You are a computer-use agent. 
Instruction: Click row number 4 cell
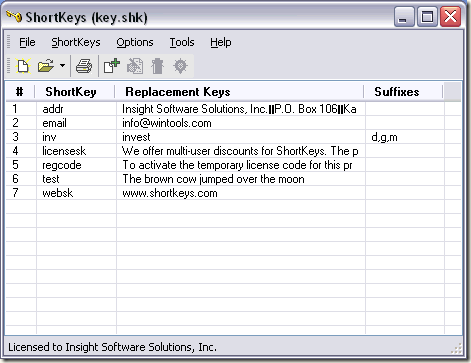coord(15,151)
